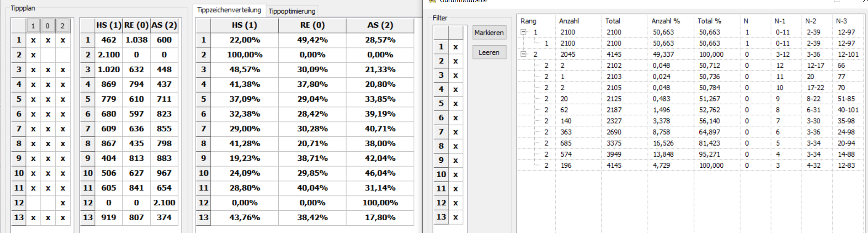
Task: Click the N-3 column header
Action: 841,21
